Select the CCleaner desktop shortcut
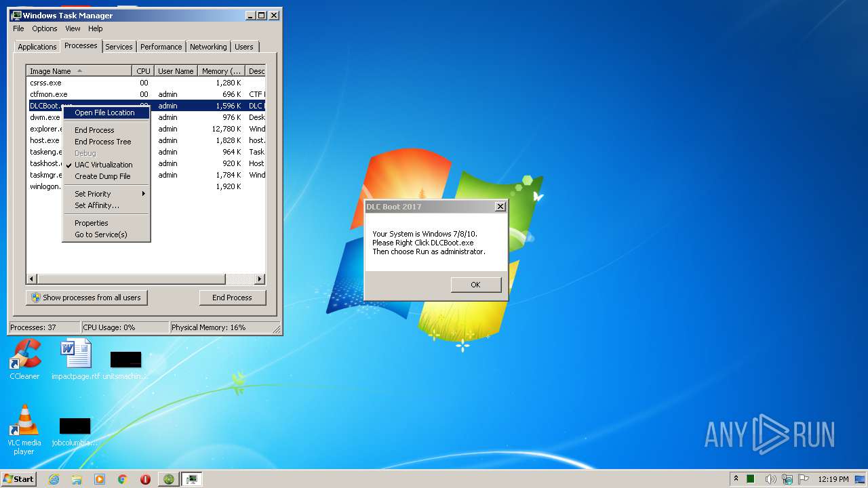868x488 pixels. coord(24,360)
